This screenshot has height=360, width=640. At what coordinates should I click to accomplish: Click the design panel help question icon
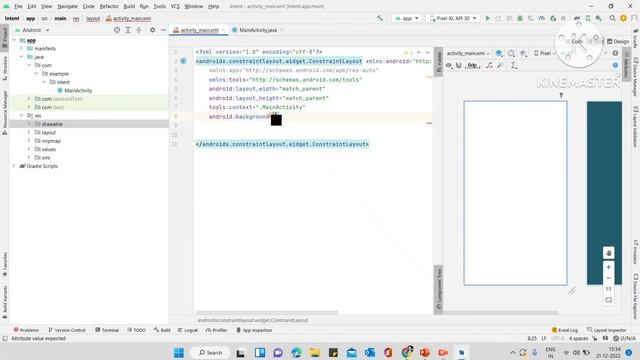click(615, 65)
